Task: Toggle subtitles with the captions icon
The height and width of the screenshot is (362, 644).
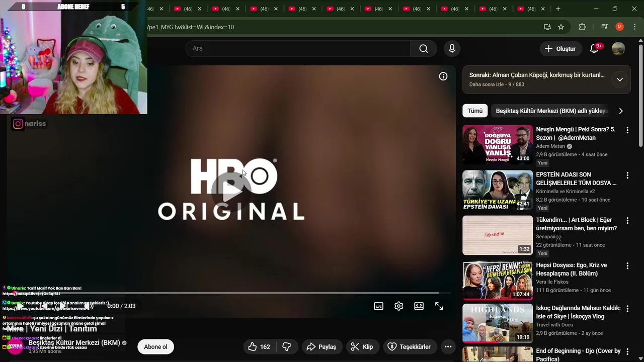Action: (378, 306)
